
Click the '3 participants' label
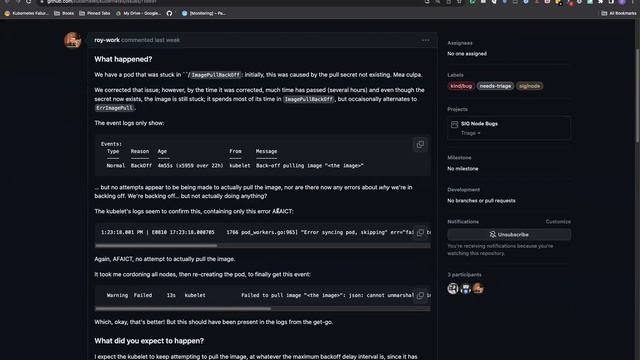coord(464,275)
